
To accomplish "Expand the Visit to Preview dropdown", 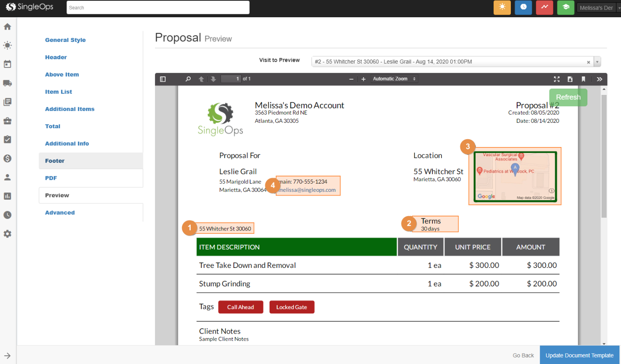I will pyautogui.click(x=597, y=62).
